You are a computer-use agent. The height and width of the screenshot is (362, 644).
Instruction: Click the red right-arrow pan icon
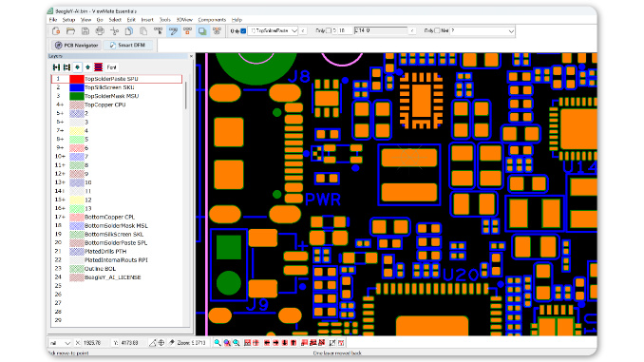point(275,343)
